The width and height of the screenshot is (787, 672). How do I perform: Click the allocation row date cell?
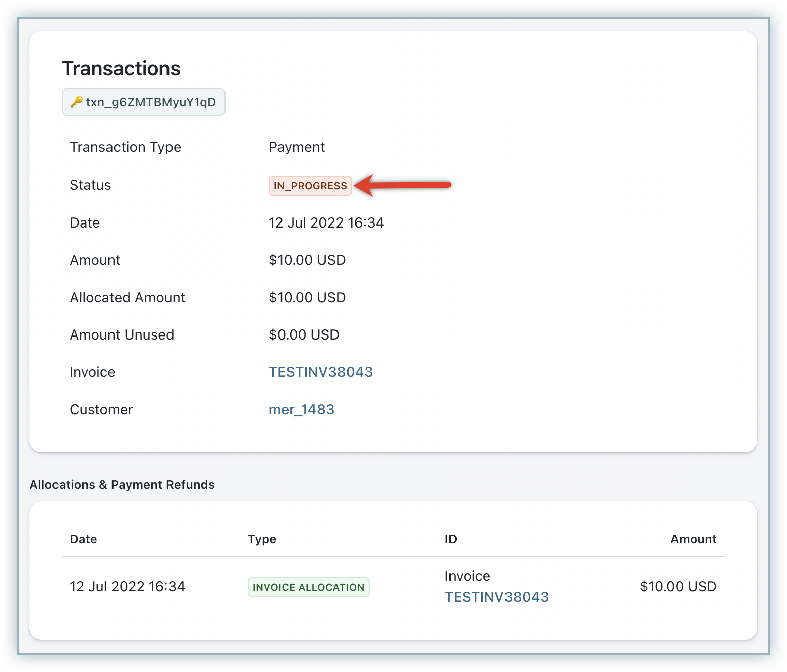pos(127,587)
